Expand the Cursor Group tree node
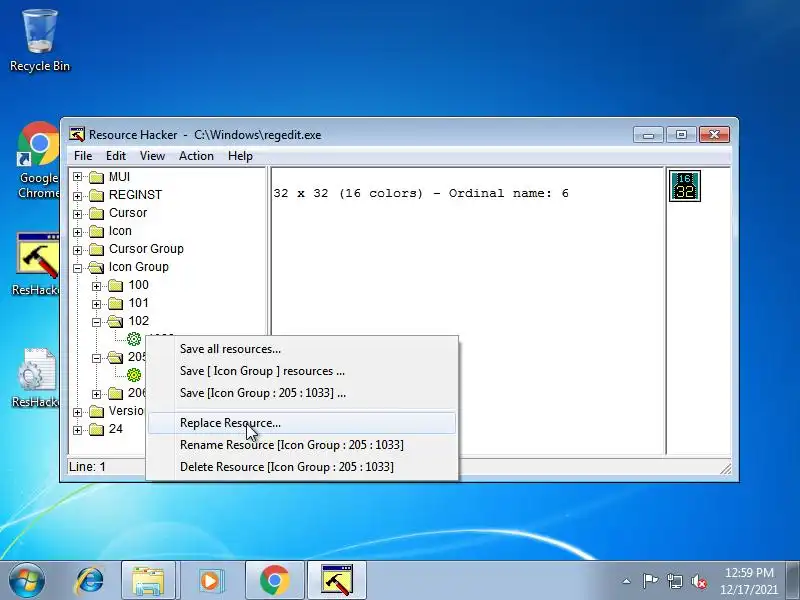Screen dimensions: 800x600 click(77, 249)
